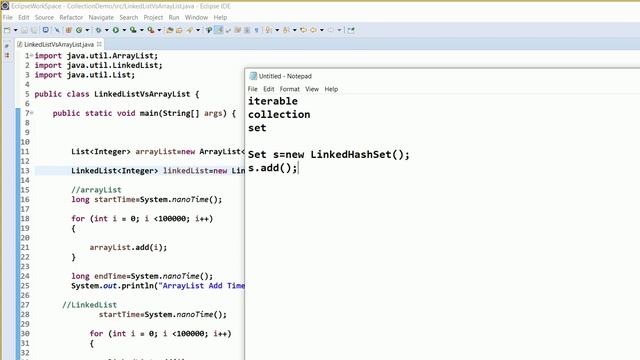Click the word 'iterable' in Notepad
The image size is (640, 360).
(x=273, y=101)
